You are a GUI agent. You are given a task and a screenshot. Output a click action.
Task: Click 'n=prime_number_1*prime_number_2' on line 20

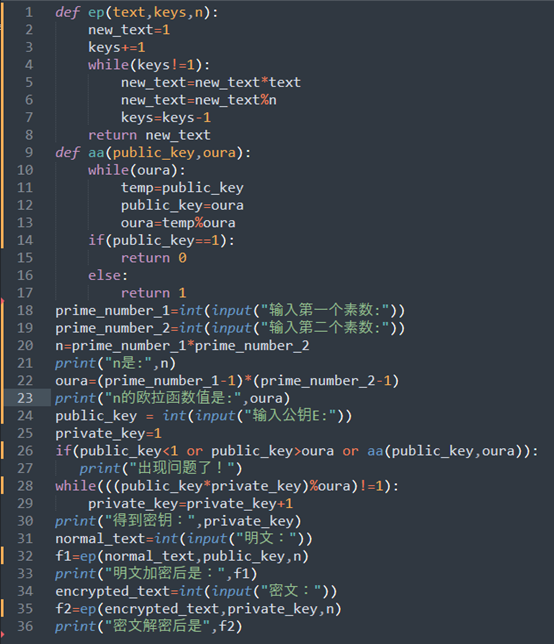182,346
